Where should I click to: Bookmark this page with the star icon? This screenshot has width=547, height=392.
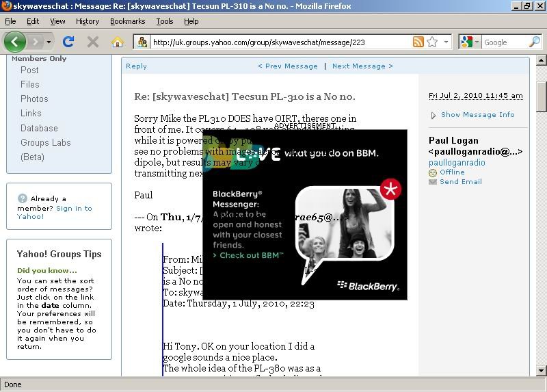tap(432, 42)
